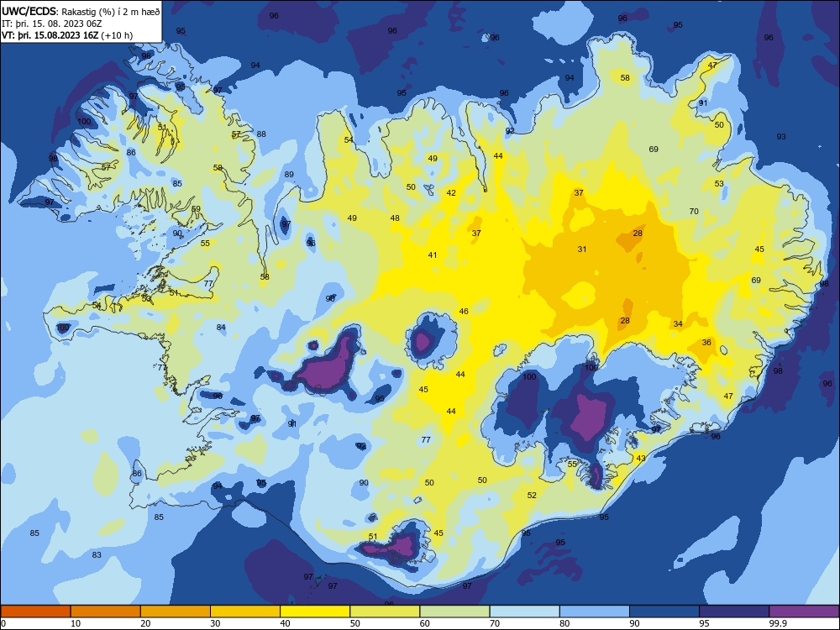Click the "VT: þri. 15.08.2023 16Z (+10 h)" line
840x630 pixels.
67,35
